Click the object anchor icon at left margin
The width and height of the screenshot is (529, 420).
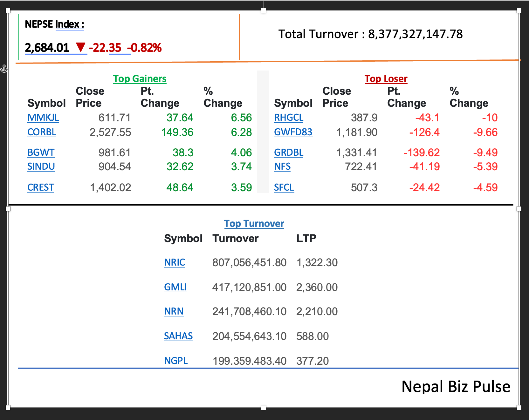[4, 68]
